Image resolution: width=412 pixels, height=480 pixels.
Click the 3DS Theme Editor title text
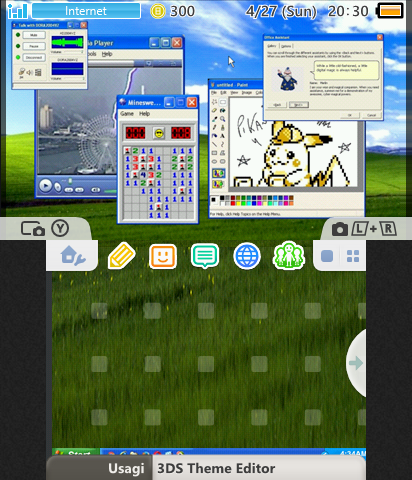point(216,468)
